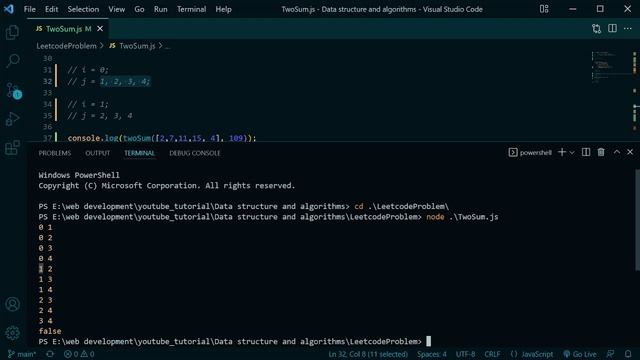Switch to the OUTPUT panel tab

click(98, 153)
